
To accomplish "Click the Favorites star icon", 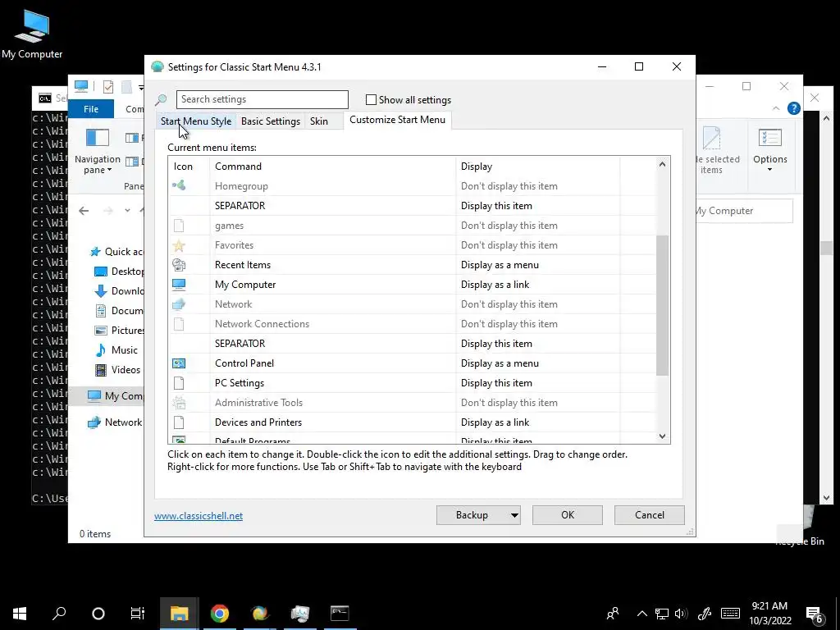I will 179,245.
